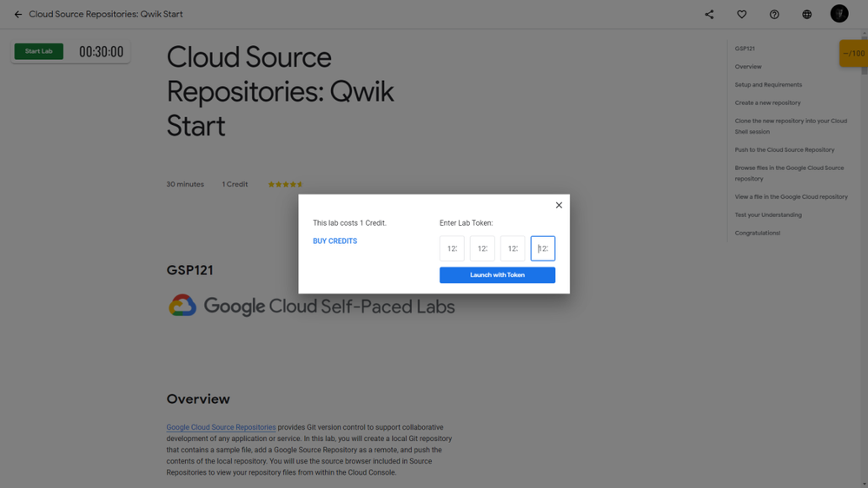Click Launch with Token button

point(497,275)
